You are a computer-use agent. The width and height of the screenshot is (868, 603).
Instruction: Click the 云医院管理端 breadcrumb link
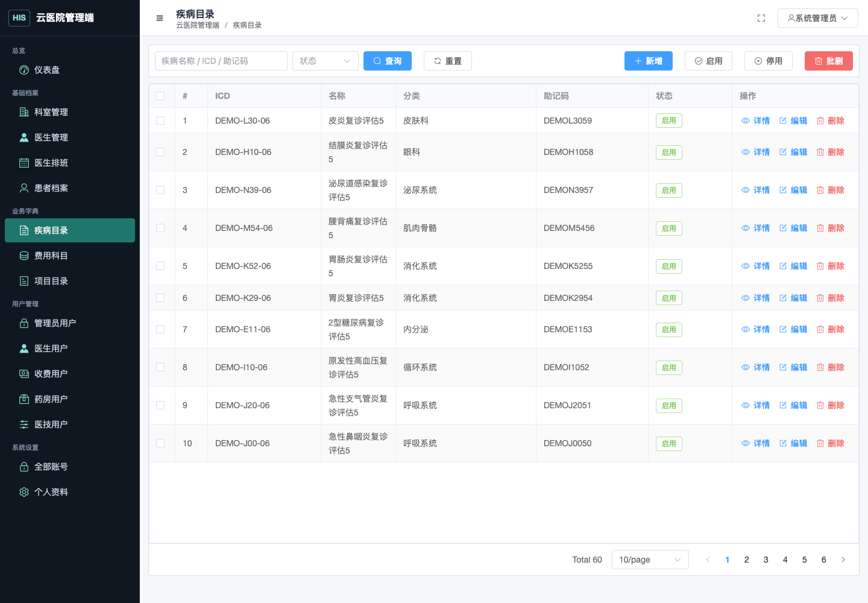point(198,25)
